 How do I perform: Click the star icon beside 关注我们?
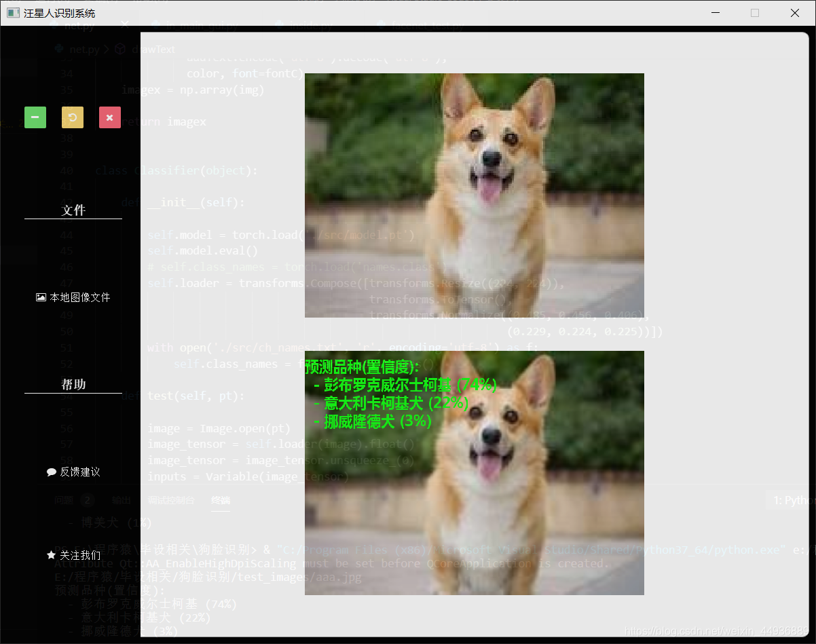click(x=51, y=555)
